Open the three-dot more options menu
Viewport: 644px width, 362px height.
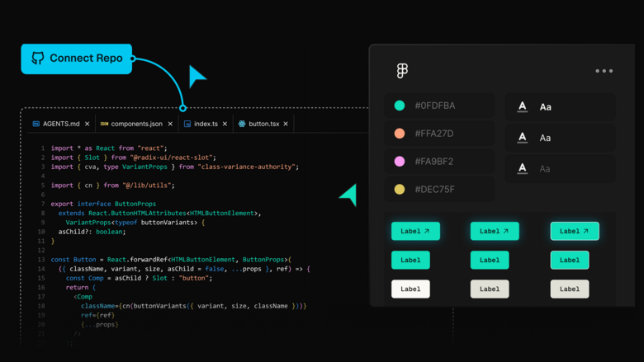click(604, 71)
